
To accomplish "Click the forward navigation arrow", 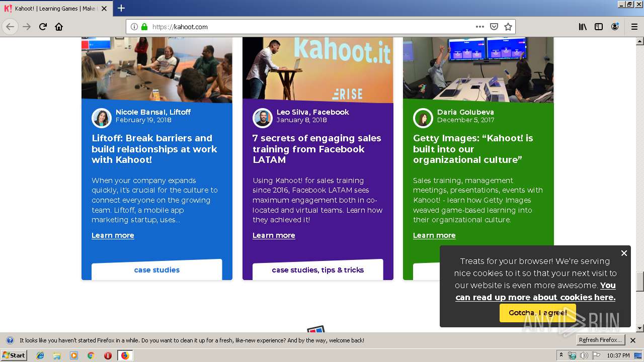I will [27, 27].
